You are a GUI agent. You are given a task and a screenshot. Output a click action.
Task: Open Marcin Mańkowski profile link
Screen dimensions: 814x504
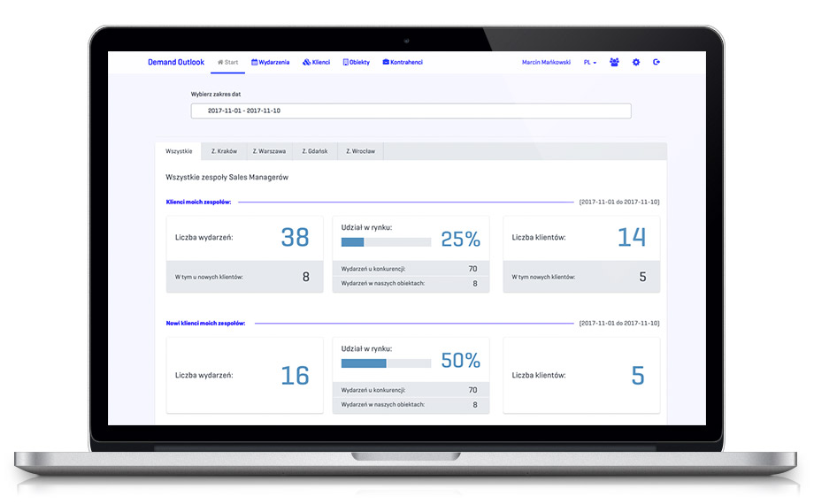click(x=548, y=63)
